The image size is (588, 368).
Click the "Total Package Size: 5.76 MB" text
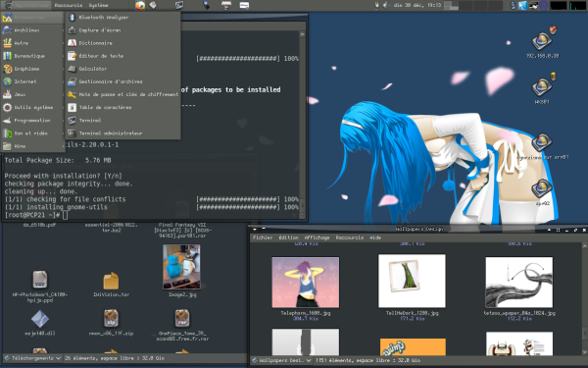tap(58, 160)
